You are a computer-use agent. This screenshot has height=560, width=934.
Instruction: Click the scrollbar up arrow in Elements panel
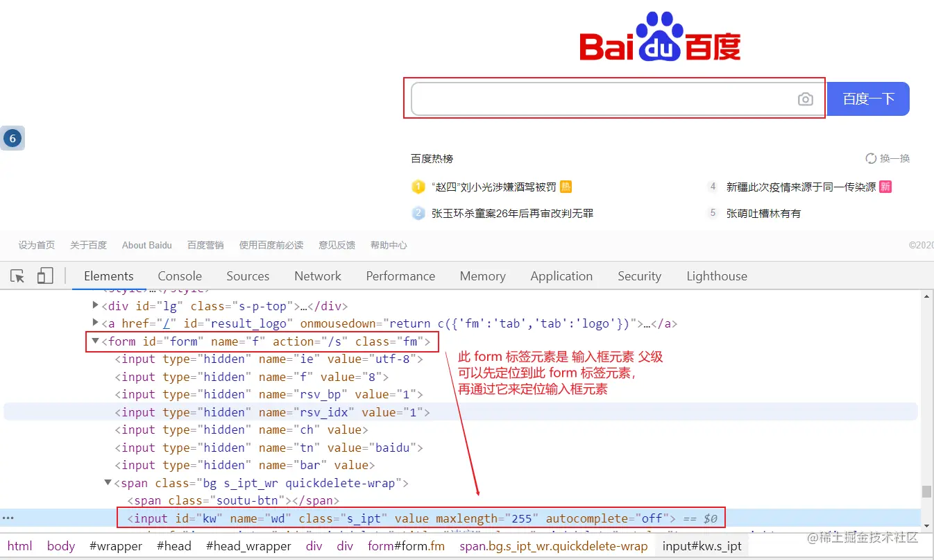coord(926,296)
